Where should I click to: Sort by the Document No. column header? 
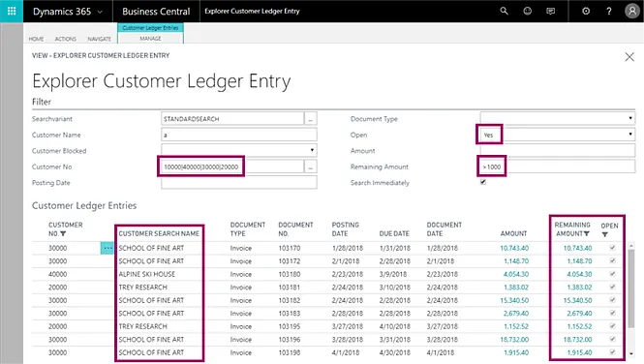(x=295, y=229)
